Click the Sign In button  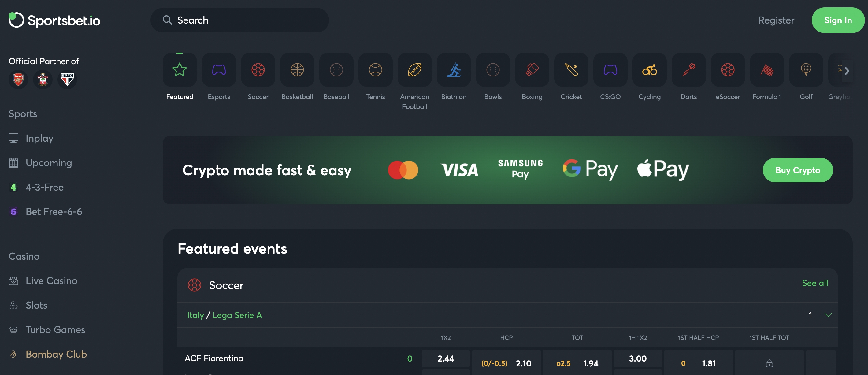(838, 20)
